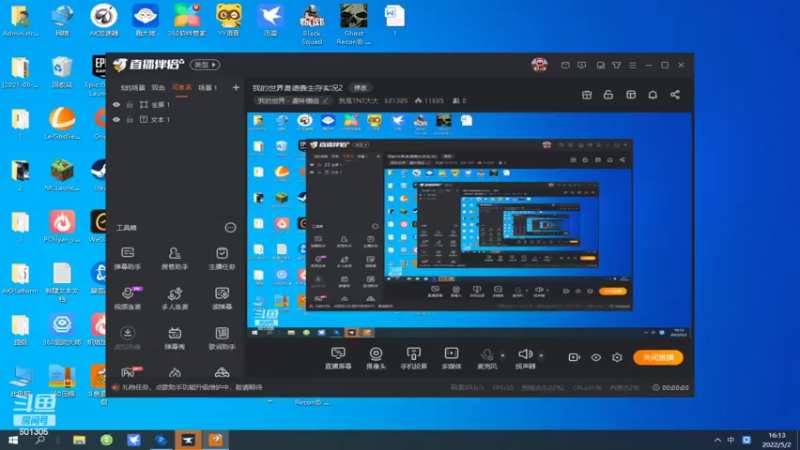This screenshot has width=800, height=450.
Task: Open the 弹幕秀 tool
Action: [x=174, y=338]
